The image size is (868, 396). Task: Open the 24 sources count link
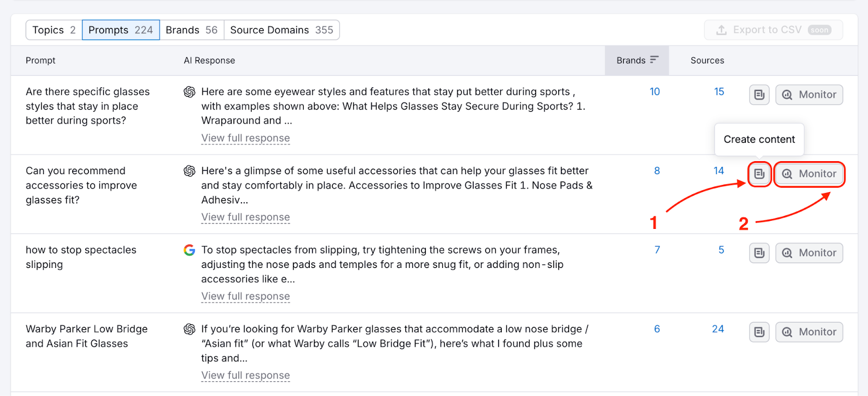[718, 329]
